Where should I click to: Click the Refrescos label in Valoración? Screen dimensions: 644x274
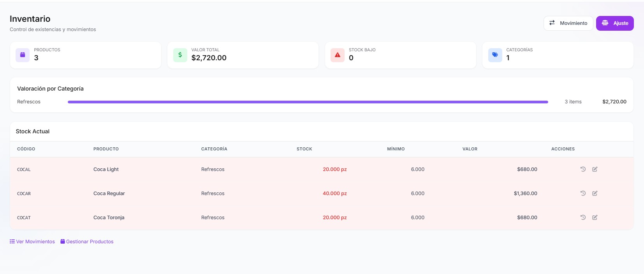(29, 101)
